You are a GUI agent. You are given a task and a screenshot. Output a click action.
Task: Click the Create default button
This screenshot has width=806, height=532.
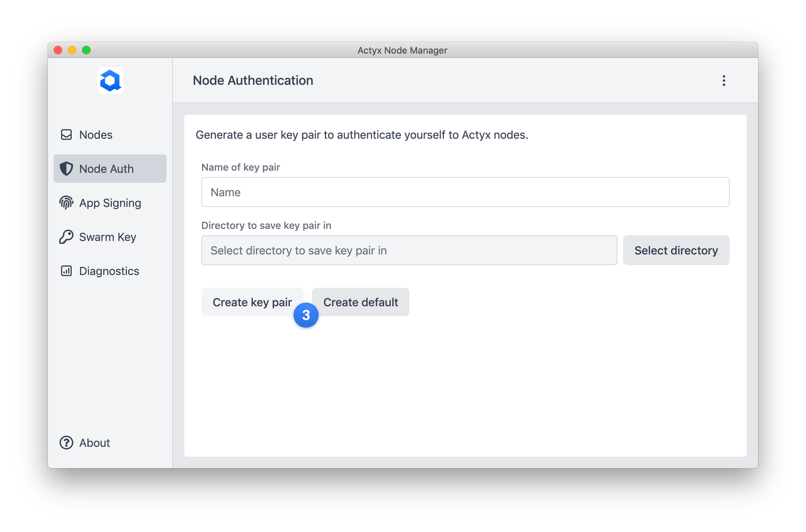click(x=361, y=302)
